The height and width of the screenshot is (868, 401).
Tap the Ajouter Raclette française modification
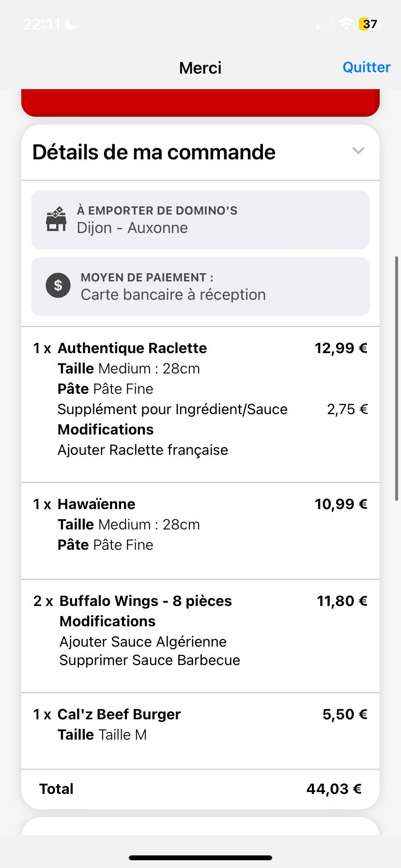(x=143, y=450)
